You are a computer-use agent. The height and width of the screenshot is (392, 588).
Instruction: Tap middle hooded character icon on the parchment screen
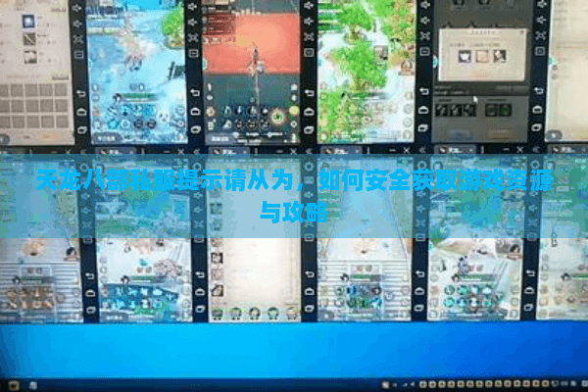255,313
